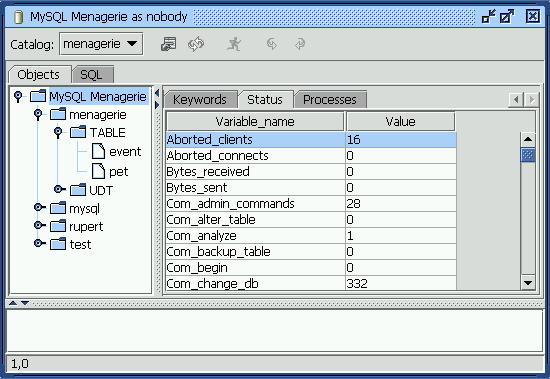
Task: Select the Com_backup_table row
Action: tap(311, 252)
